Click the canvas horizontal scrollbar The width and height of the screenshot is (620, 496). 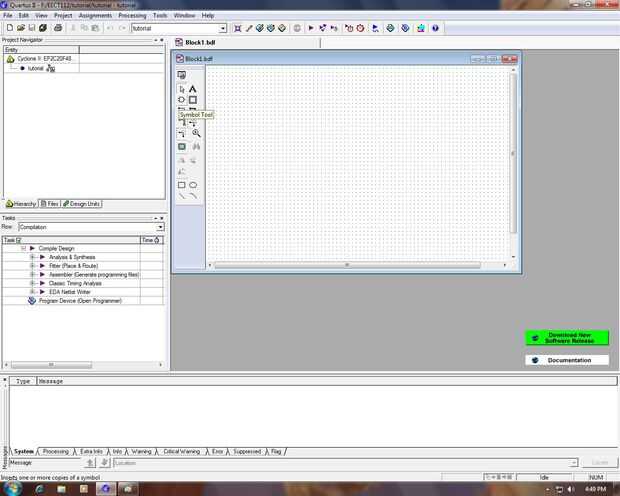tap(347, 265)
